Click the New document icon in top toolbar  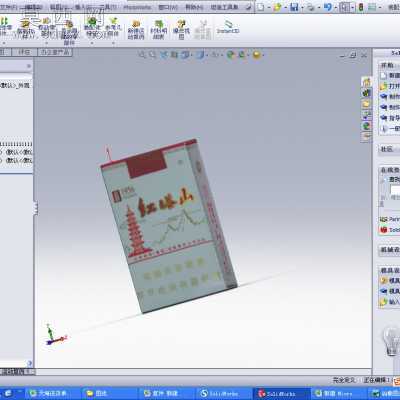coord(261,7)
